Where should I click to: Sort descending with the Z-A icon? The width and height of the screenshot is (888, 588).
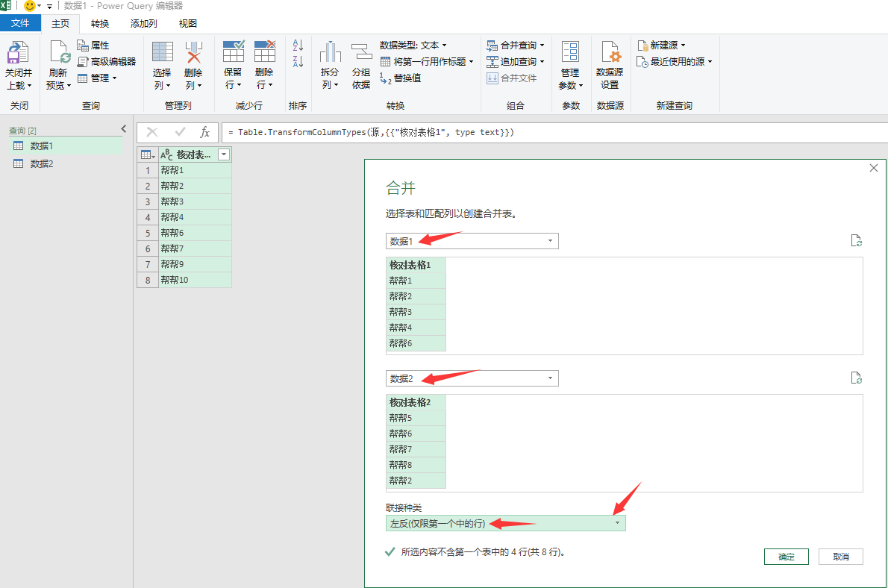point(298,61)
